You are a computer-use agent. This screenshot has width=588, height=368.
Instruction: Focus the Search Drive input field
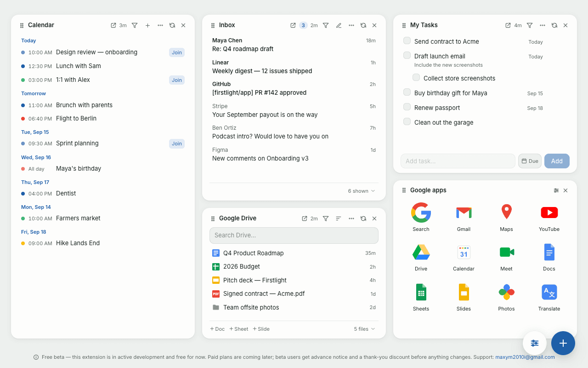click(x=294, y=236)
